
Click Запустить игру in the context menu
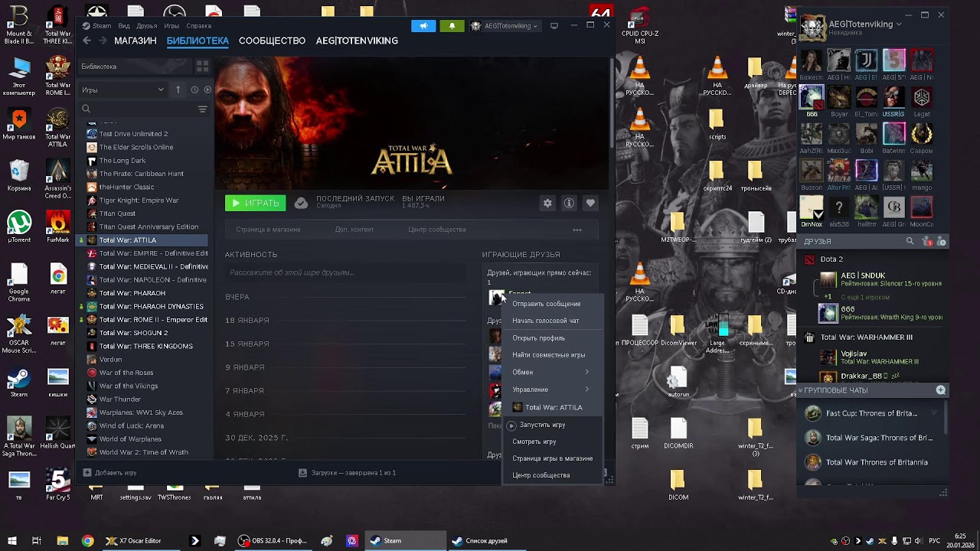click(x=543, y=425)
